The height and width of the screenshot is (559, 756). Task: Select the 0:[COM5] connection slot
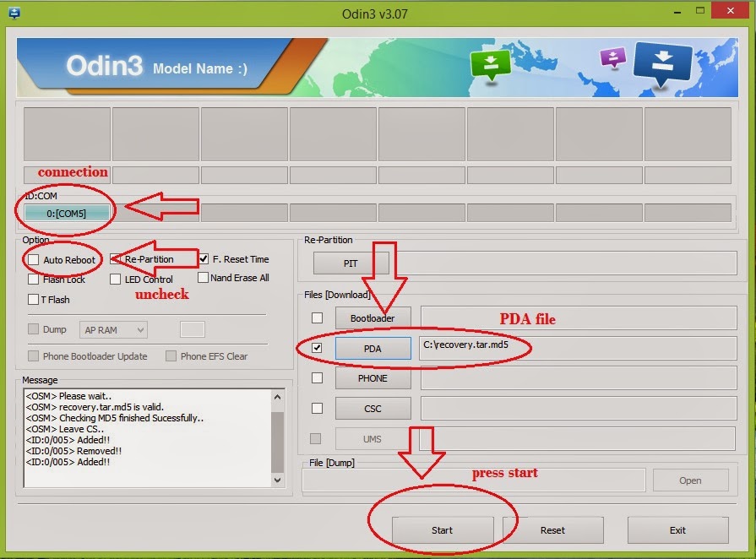67,213
